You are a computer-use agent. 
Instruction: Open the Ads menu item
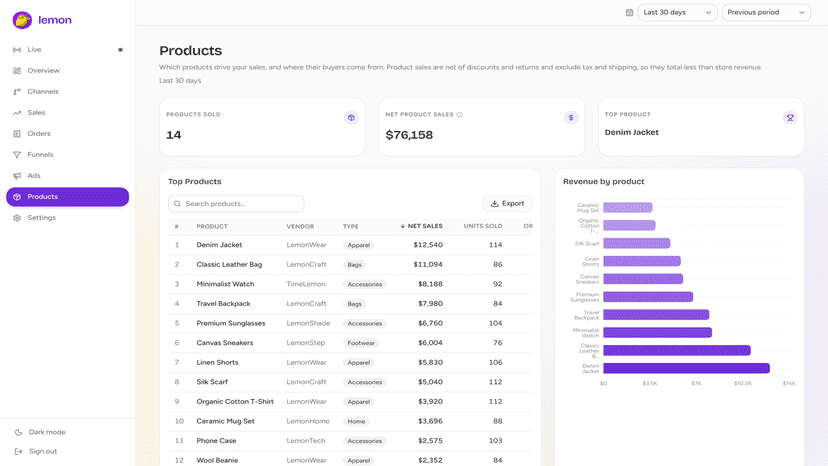pos(68,176)
